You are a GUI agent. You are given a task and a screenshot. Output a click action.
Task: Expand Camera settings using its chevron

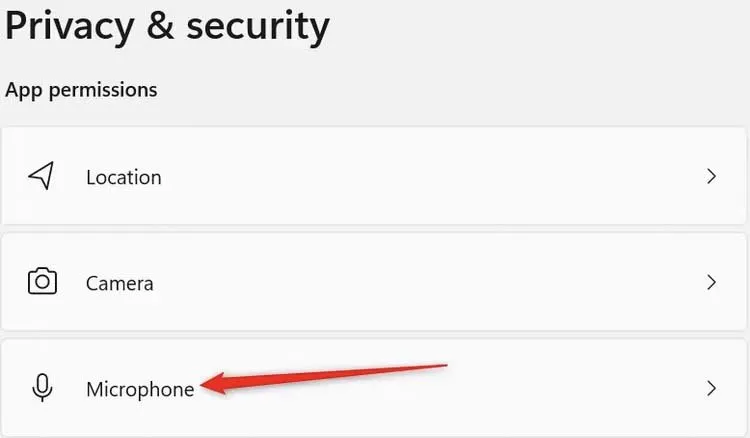point(711,283)
